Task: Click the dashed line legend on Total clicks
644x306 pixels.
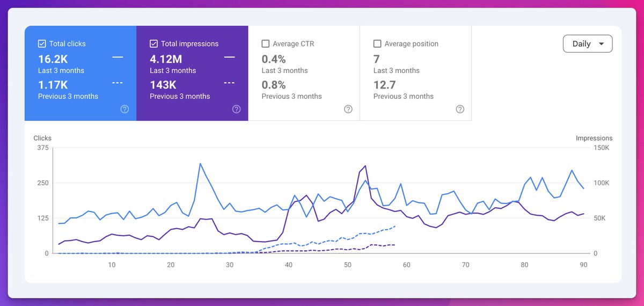Action: click(118, 83)
